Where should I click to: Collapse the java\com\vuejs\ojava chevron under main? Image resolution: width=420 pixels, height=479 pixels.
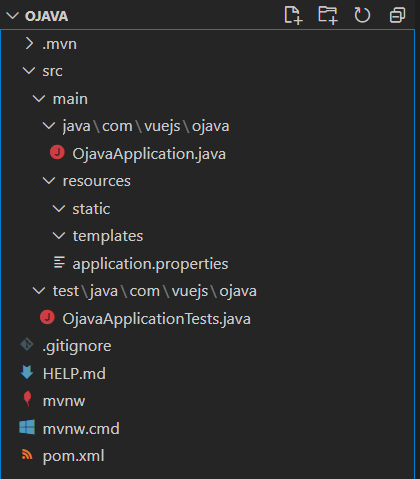[x=49, y=126]
